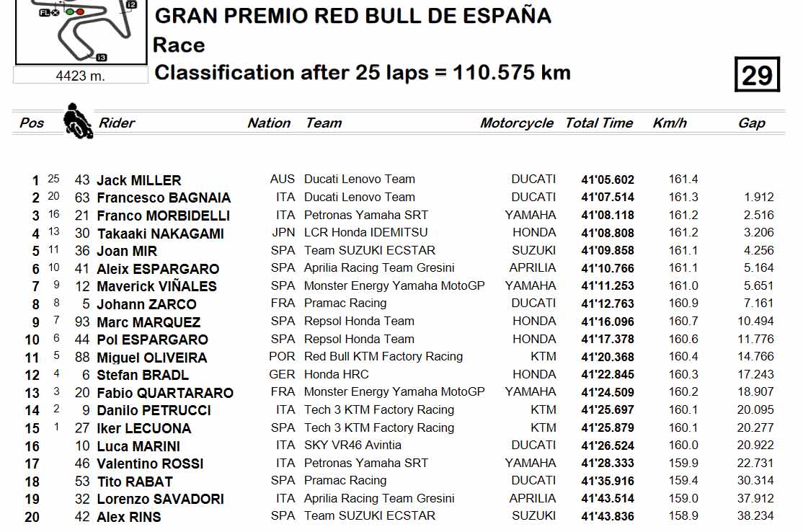Click the Rider column header
The height and width of the screenshot is (532, 803).
(116, 123)
